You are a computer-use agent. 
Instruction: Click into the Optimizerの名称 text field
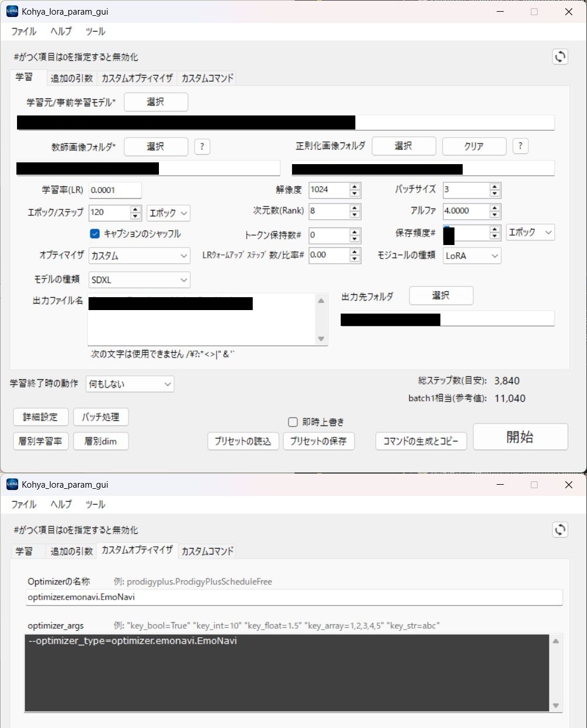point(293,597)
